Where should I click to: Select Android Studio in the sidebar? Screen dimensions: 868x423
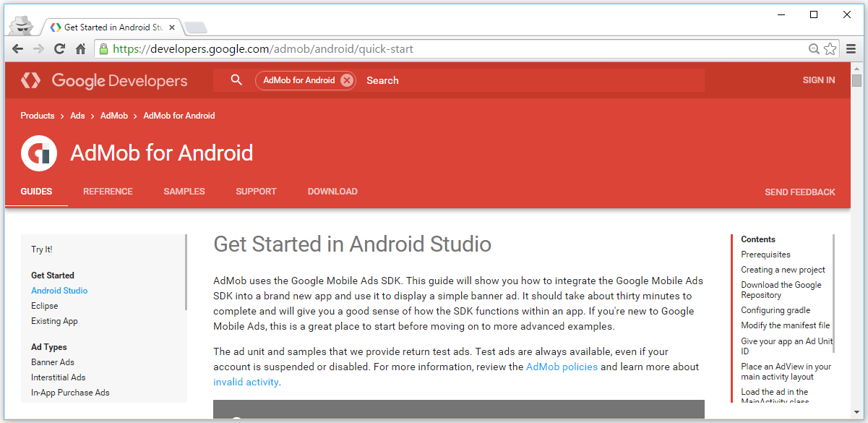(x=59, y=291)
